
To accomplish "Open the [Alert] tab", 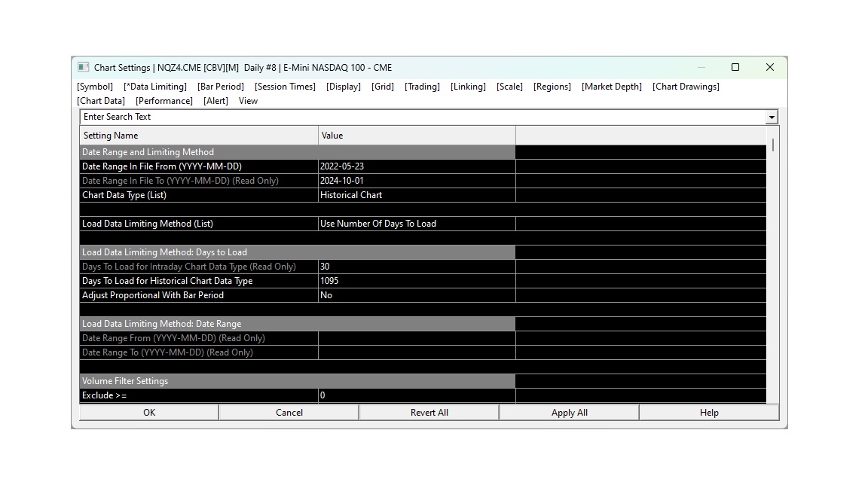I will (215, 101).
